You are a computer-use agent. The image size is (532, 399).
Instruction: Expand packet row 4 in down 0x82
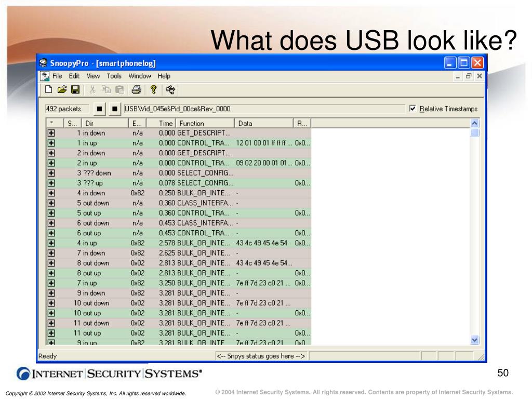[x=51, y=193]
